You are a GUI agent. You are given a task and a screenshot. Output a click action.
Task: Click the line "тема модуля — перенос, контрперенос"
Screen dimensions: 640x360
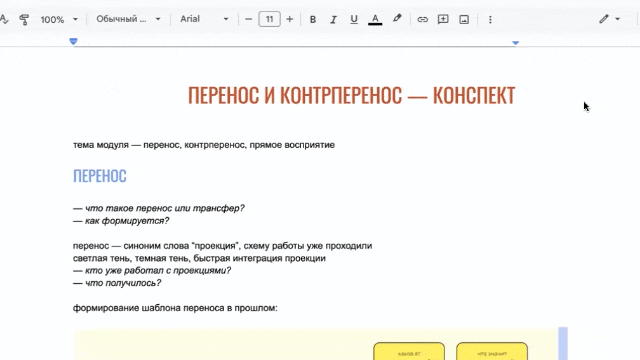(x=204, y=145)
